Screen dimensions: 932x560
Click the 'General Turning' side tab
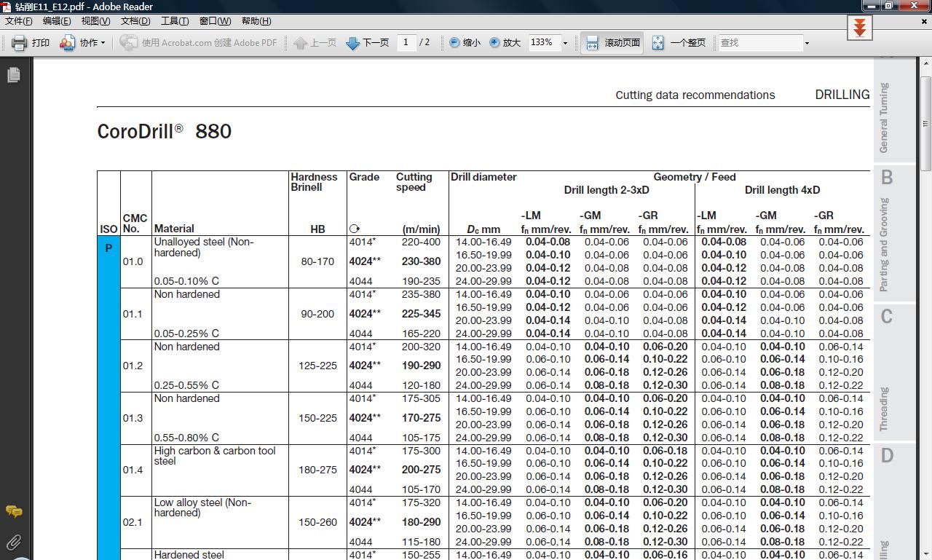(x=884, y=117)
